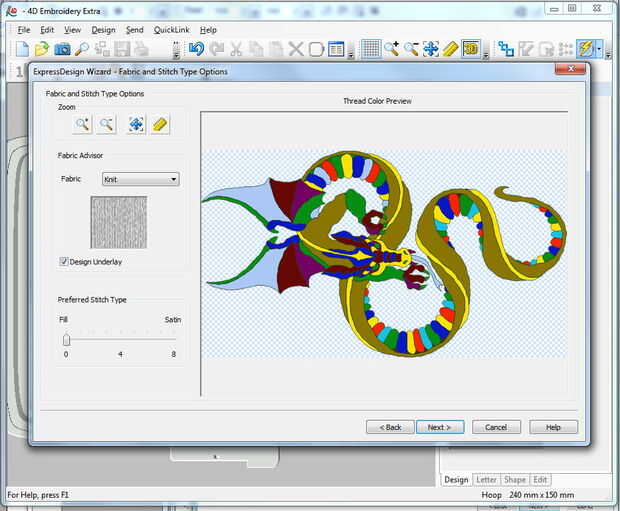
Task: Click the Next > button
Action: click(x=439, y=427)
